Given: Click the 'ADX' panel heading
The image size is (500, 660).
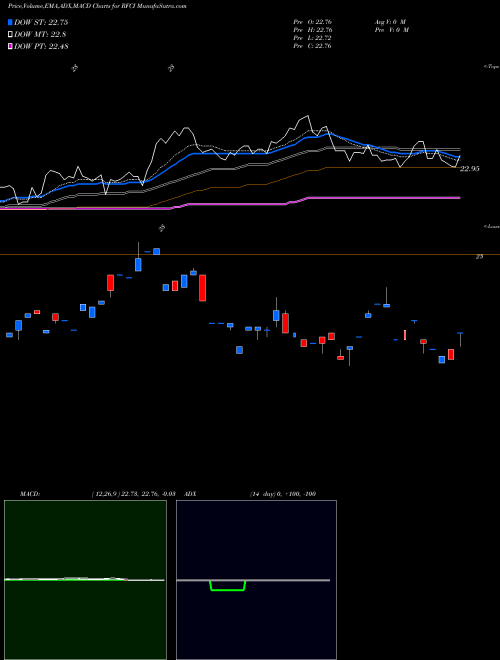Looking at the screenshot, I should (x=190, y=494).
